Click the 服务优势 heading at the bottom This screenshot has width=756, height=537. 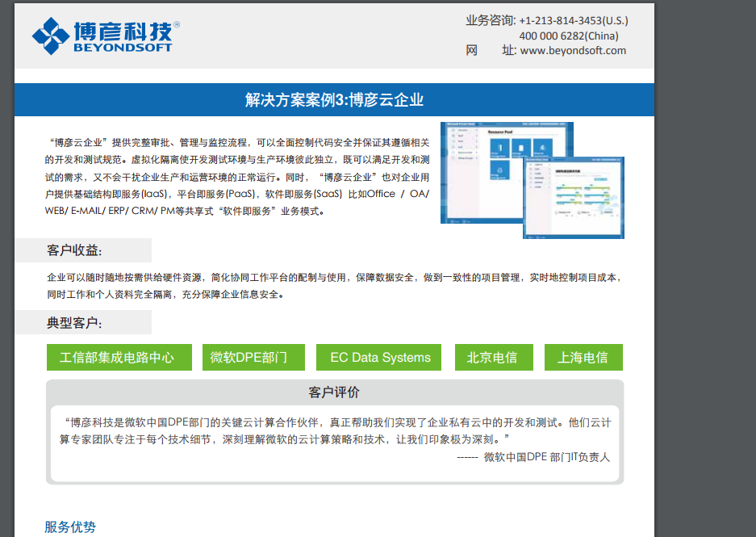click(x=70, y=527)
